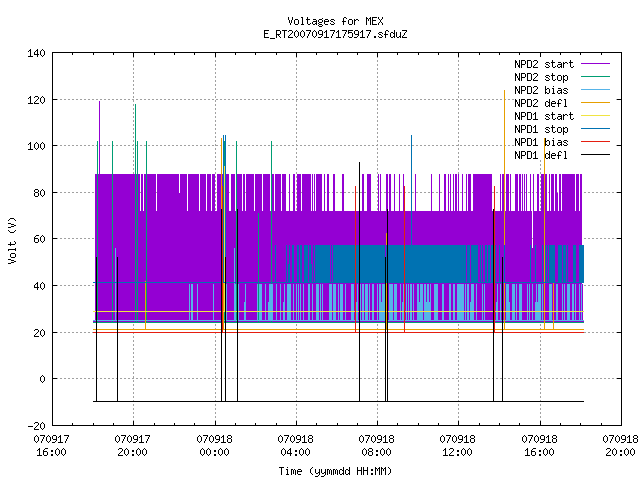Click the x-axis tick '070918 12:00'

(x=458, y=446)
